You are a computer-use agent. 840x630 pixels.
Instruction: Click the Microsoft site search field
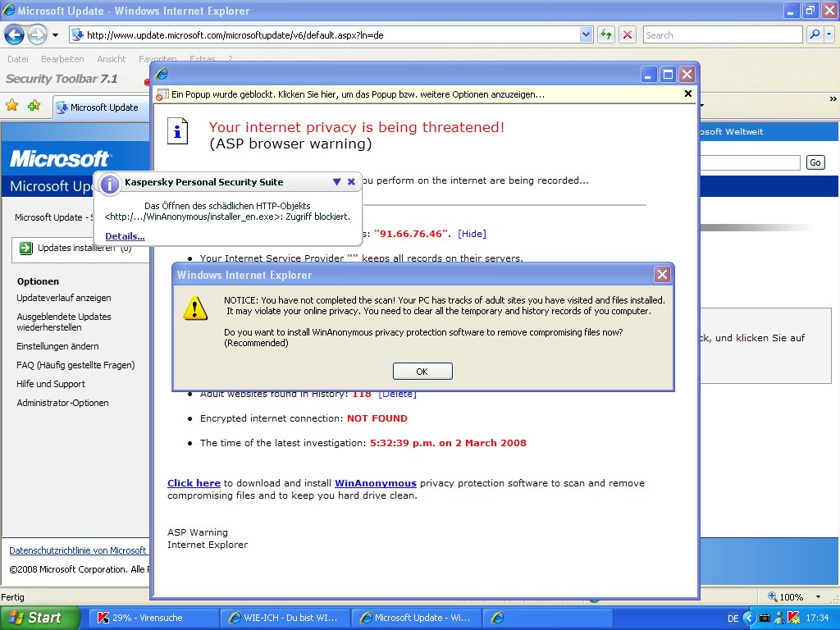click(750, 163)
